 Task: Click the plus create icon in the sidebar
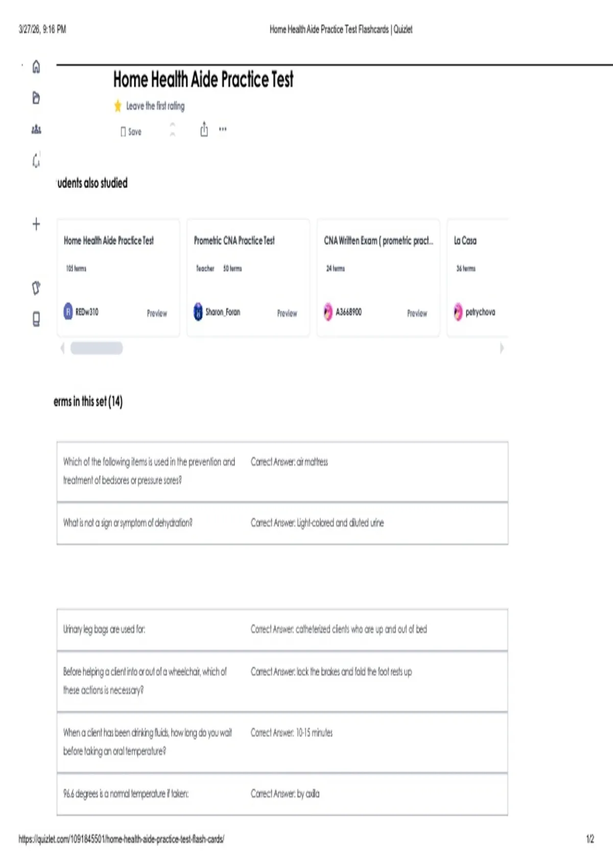tap(36, 224)
